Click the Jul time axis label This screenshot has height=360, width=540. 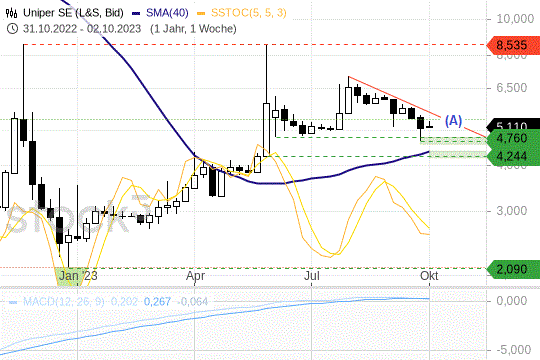(x=312, y=276)
